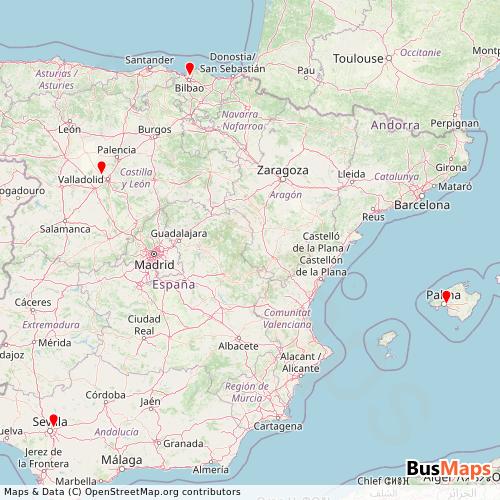Image resolution: width=500 pixels, height=500 pixels.
Task: Click the Perpignan label
Action: tap(455, 124)
